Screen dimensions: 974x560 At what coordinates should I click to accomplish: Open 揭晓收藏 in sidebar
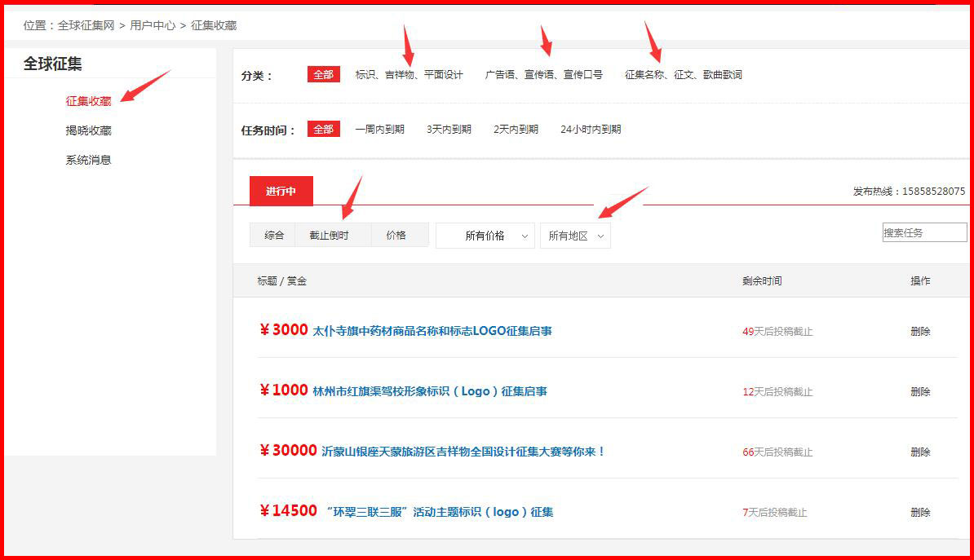tap(88, 130)
